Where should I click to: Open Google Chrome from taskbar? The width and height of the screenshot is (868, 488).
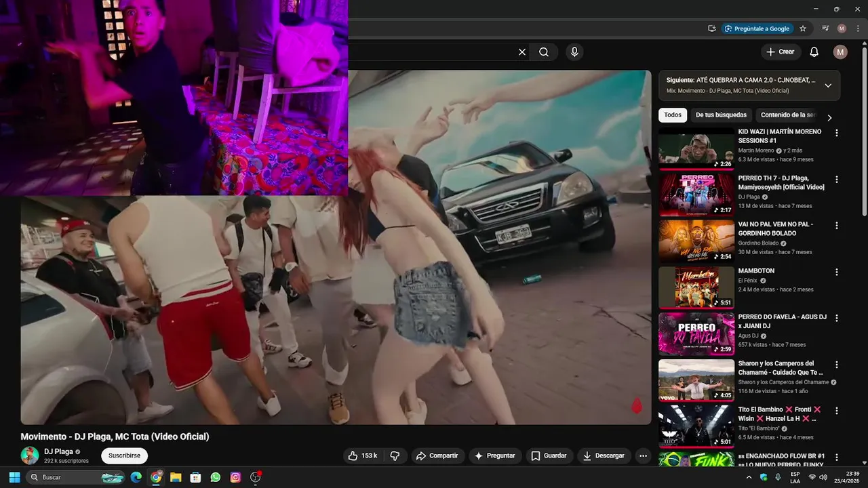pyautogui.click(x=156, y=477)
